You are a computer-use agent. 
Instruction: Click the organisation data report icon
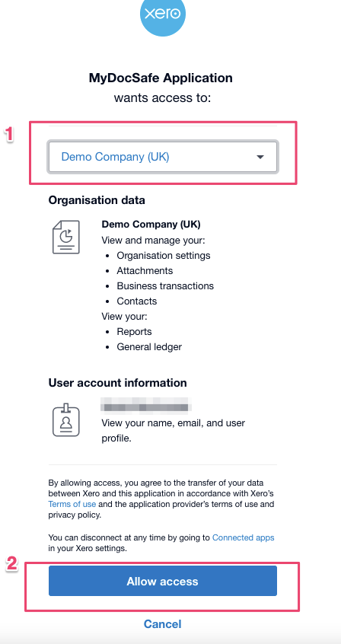pos(66,237)
